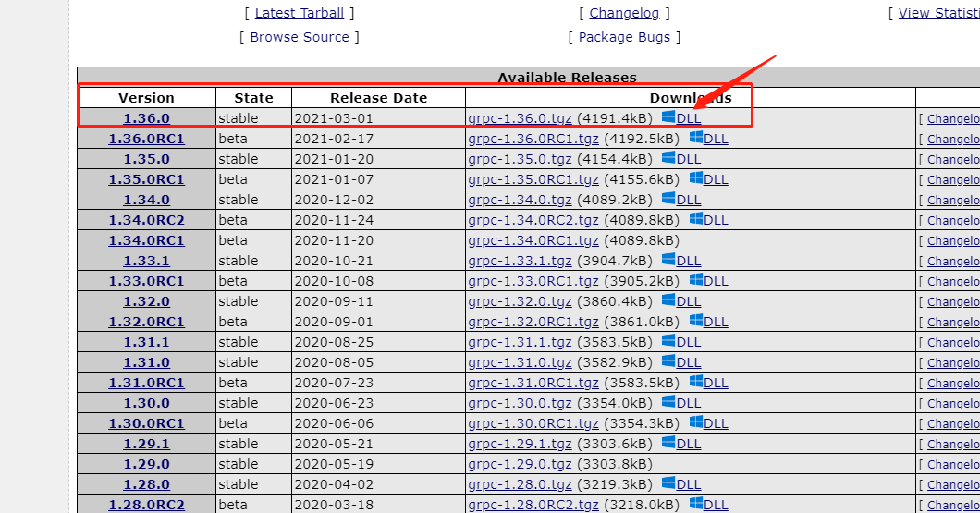This screenshot has height=513, width=980.
Task: Open the top Changelog link above the table
Action: pyautogui.click(x=624, y=13)
